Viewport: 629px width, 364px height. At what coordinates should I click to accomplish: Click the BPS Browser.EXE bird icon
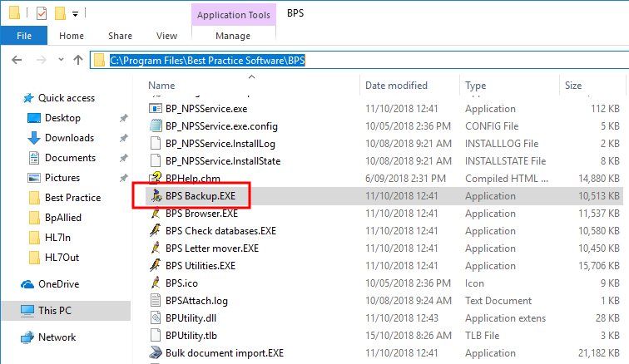coord(156,214)
